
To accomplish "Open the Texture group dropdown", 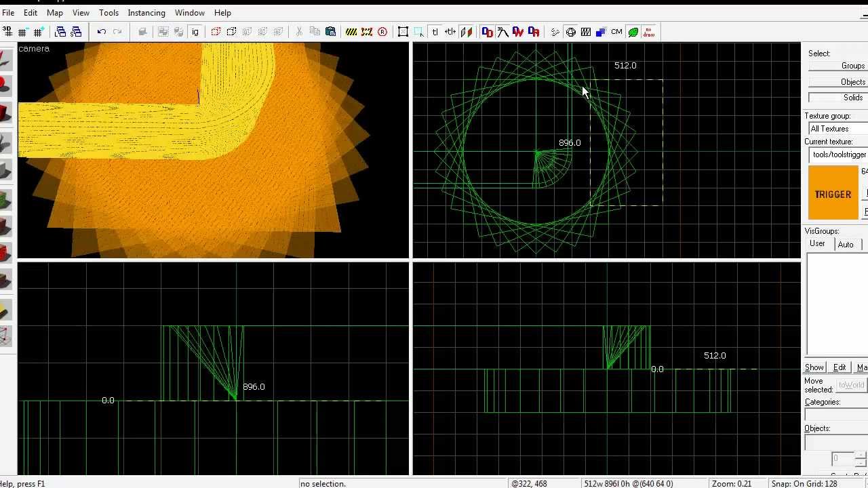I will click(x=838, y=129).
